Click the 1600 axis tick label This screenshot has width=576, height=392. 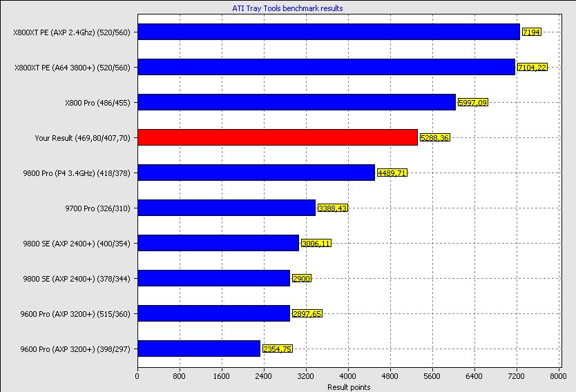click(x=222, y=376)
